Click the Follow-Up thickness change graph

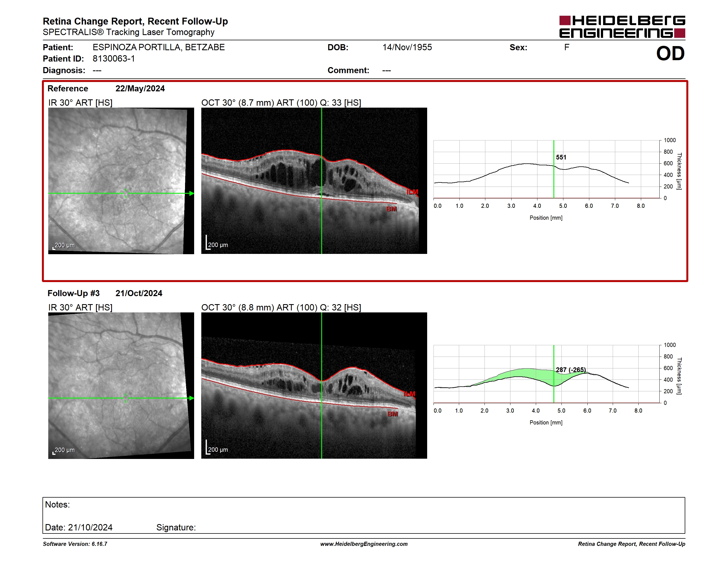(547, 374)
